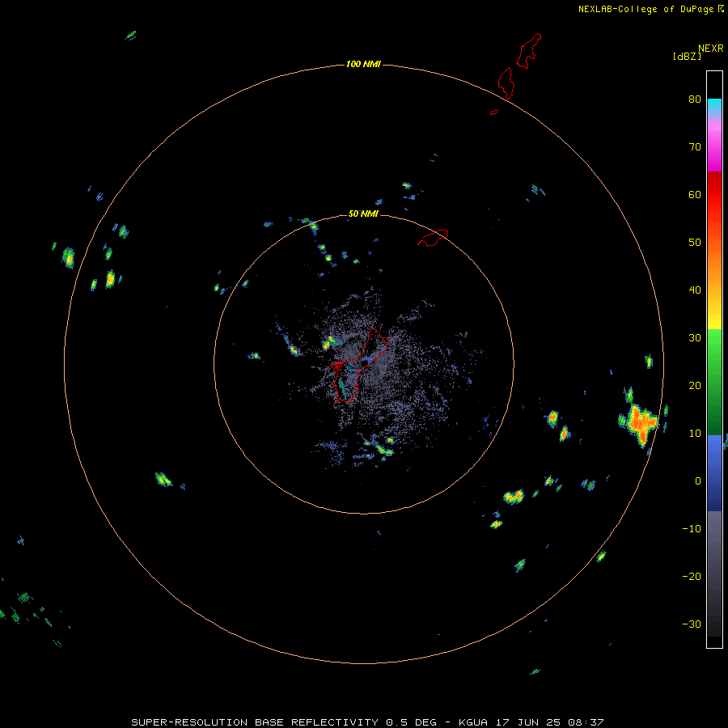Click the 20 value on the dBZ scale
This screenshot has width=728, height=728.
(x=695, y=386)
